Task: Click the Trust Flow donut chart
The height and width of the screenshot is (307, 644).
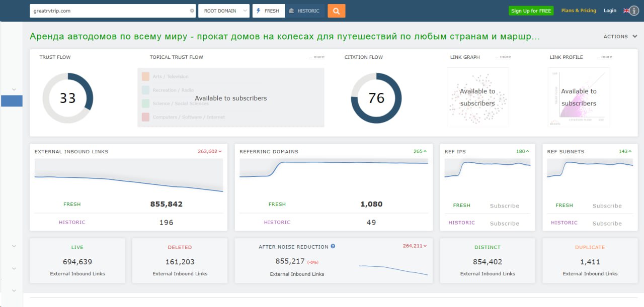Action: click(x=67, y=98)
